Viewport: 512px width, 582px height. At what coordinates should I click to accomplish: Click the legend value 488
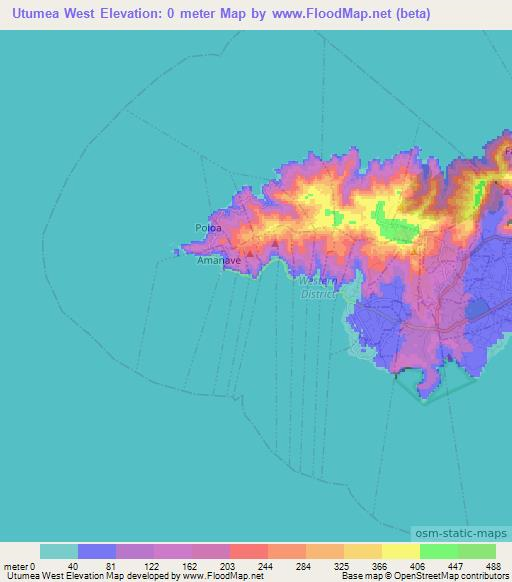pos(493,567)
